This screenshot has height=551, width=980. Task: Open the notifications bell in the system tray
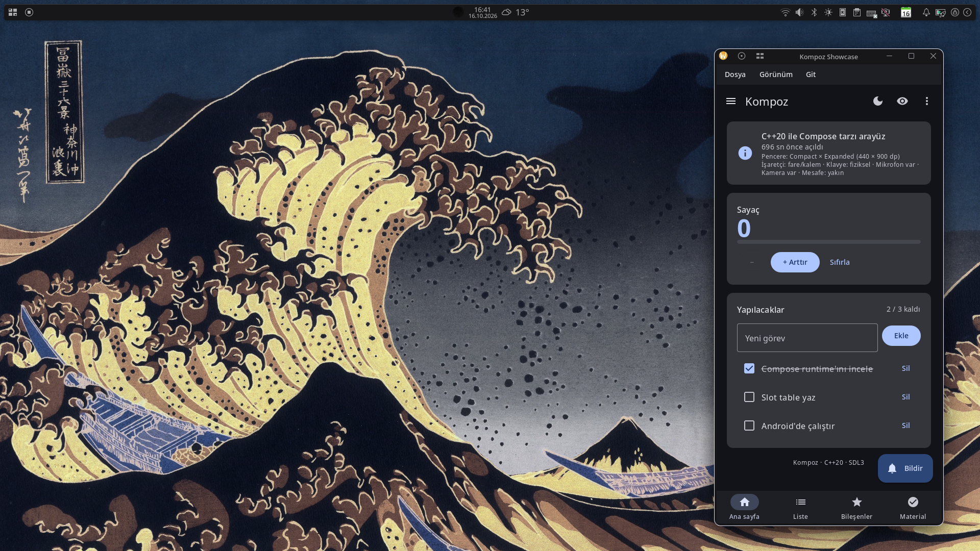[926, 12]
